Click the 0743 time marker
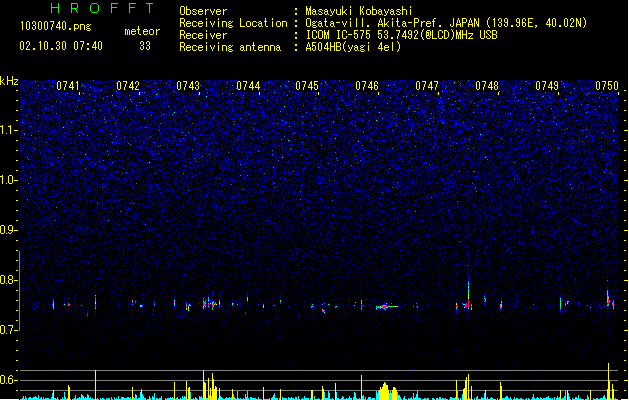 click(x=188, y=86)
